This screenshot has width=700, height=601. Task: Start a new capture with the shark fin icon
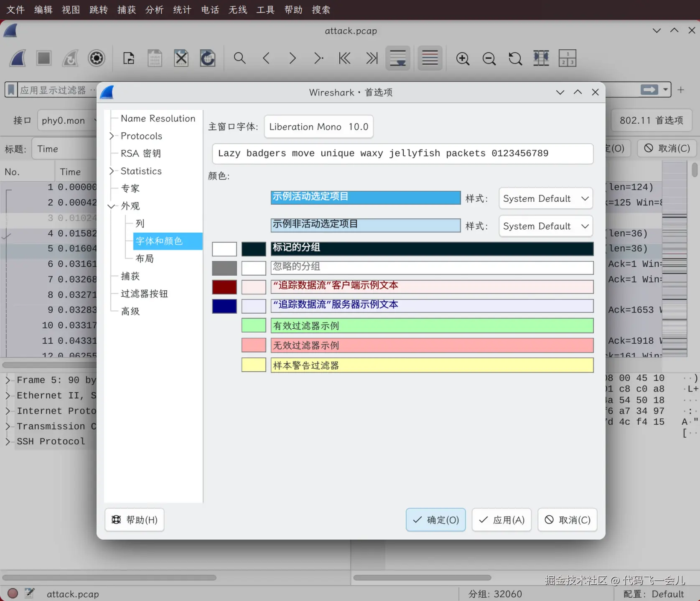[18, 58]
